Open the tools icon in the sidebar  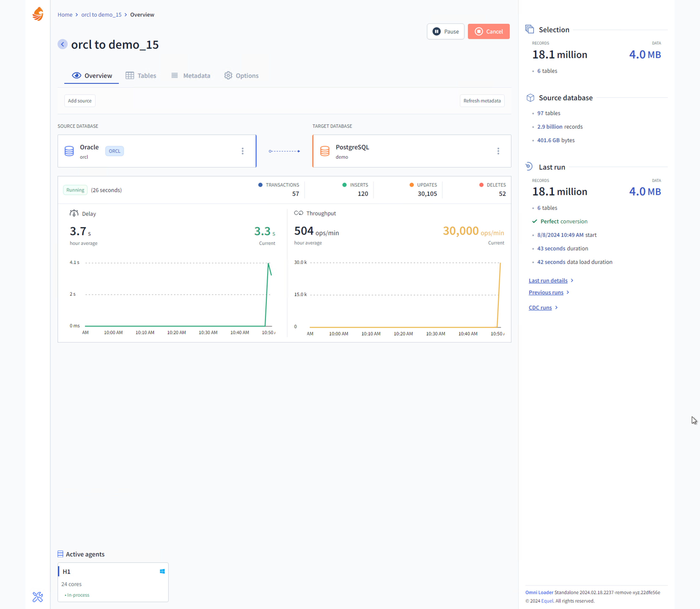pos(38,597)
